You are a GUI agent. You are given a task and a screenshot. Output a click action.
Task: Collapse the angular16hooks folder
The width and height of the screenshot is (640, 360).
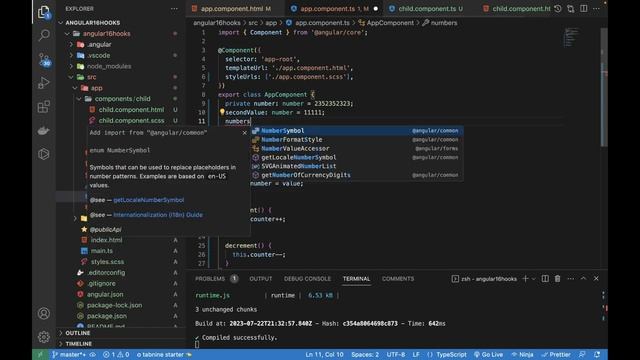(106, 33)
